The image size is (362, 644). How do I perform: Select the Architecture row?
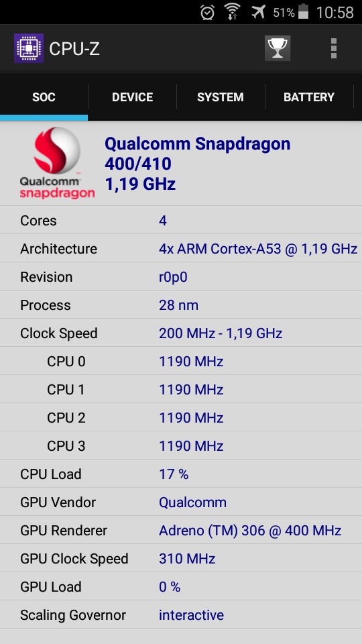181,248
